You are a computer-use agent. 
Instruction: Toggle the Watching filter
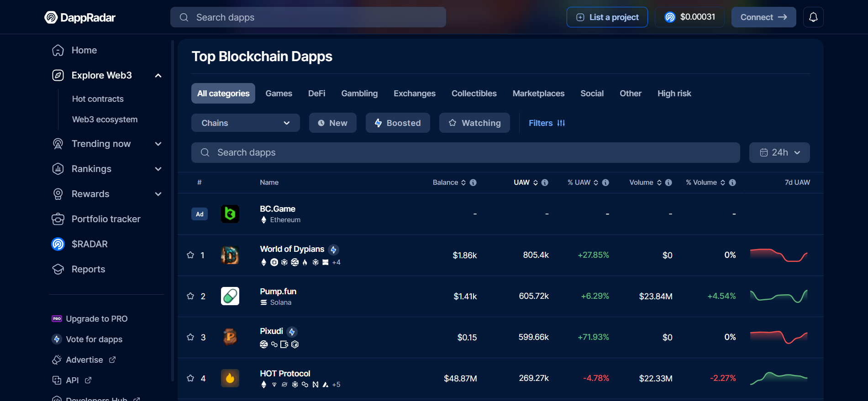pos(474,123)
